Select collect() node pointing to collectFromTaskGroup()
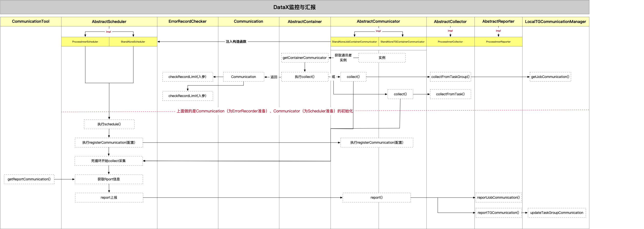Viewport: 644px width, 229px height. [x=353, y=77]
